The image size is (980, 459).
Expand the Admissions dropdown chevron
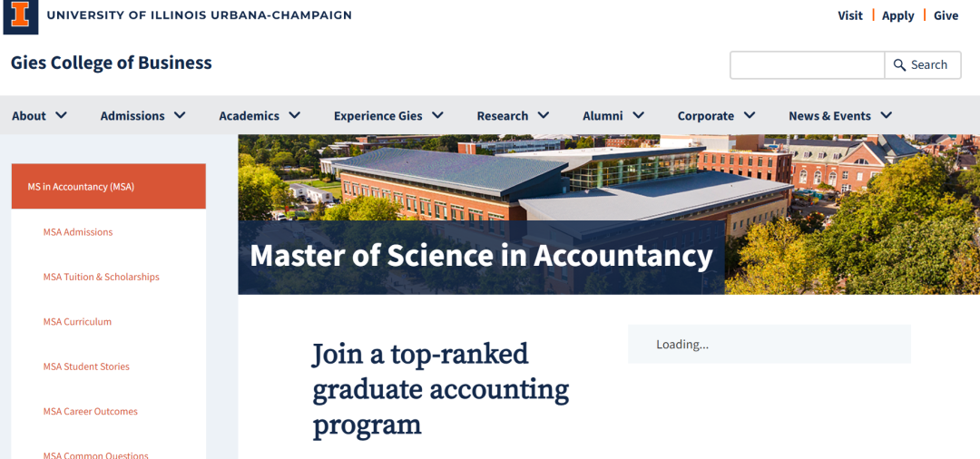(x=180, y=115)
